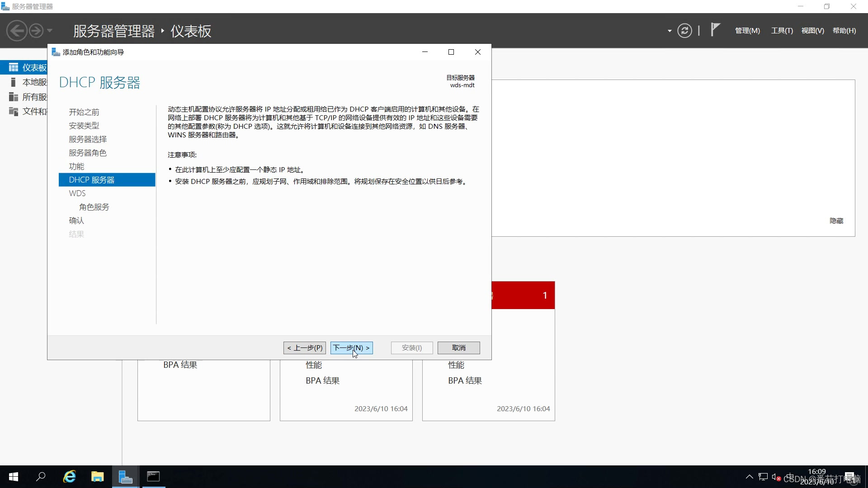Click the 文件和存储服务 sidebar icon
The width and height of the screenshot is (868, 488).
[x=13, y=112]
